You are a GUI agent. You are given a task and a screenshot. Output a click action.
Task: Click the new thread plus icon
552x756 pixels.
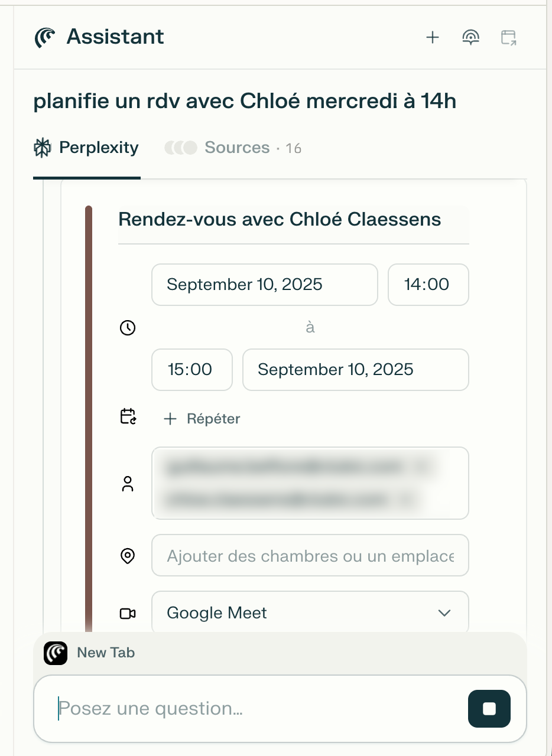click(433, 38)
